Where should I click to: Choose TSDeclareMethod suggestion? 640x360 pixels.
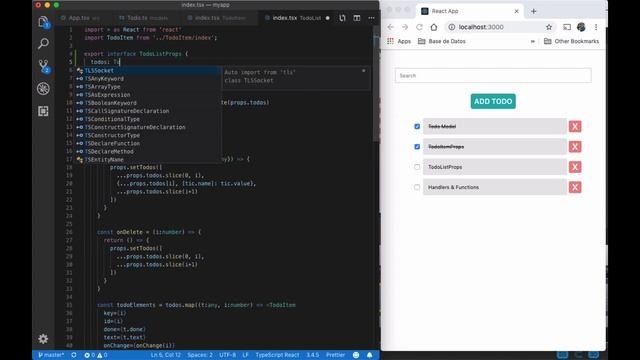(x=148, y=151)
